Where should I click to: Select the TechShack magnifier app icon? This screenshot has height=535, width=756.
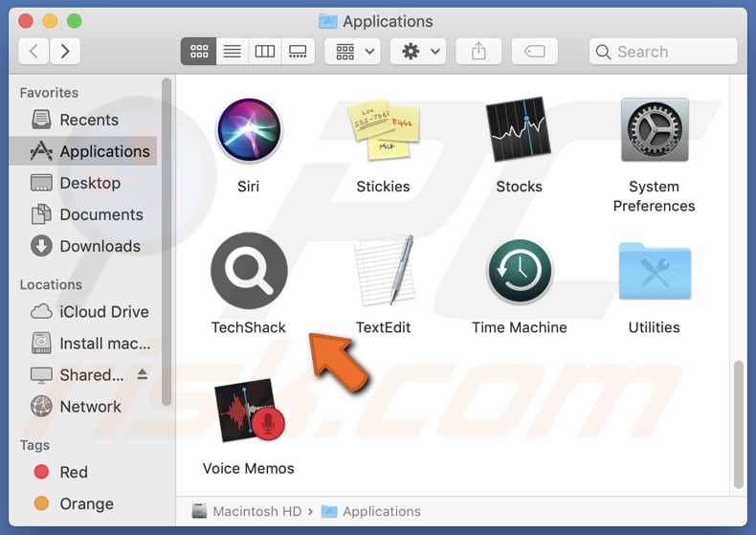249,271
